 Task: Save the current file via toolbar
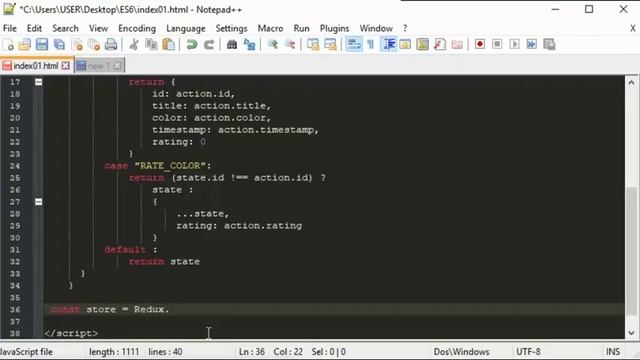coord(42,44)
